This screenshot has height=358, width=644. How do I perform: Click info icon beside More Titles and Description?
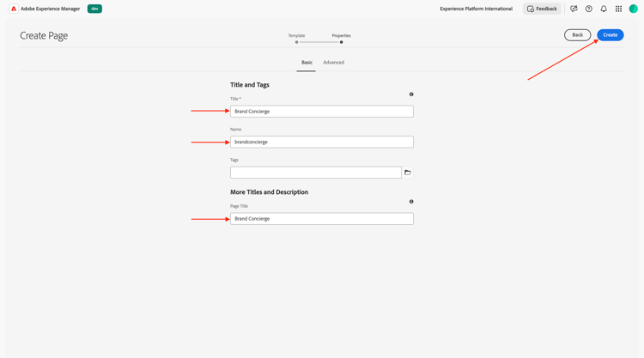tap(411, 202)
